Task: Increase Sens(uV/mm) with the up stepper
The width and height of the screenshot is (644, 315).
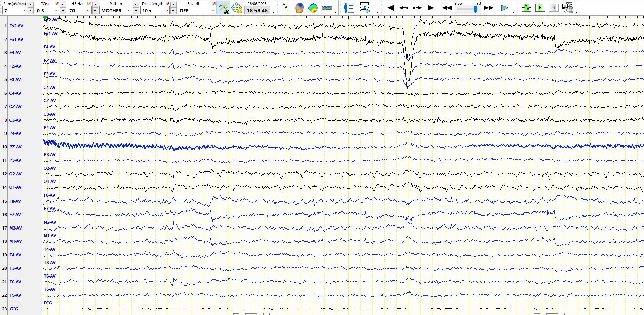Action: (31, 4)
